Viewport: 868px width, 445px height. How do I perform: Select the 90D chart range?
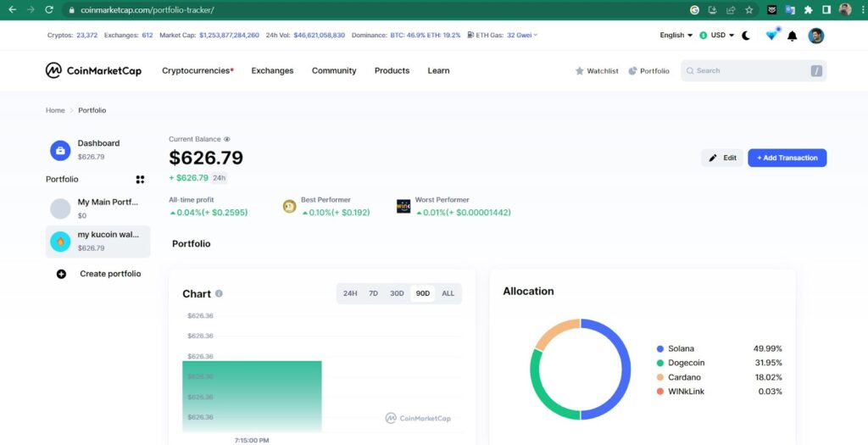(422, 293)
